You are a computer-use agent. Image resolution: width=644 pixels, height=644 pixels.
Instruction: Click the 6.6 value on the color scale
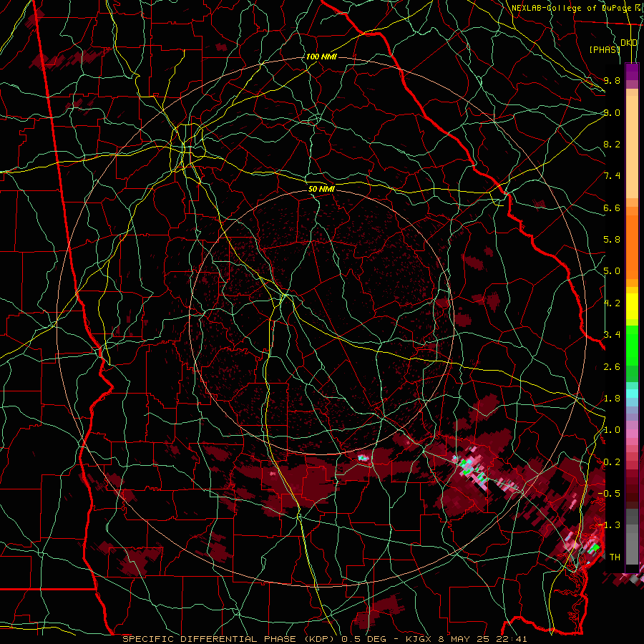coord(612,208)
